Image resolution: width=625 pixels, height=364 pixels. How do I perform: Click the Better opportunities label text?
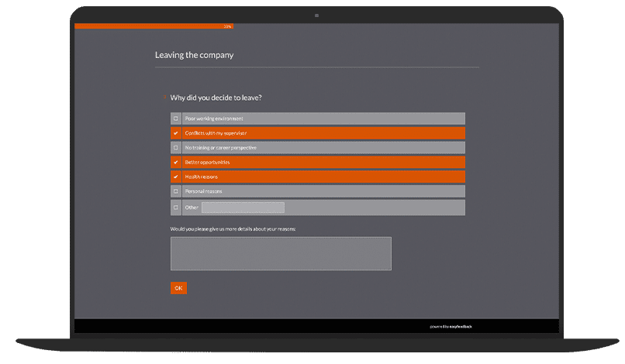click(x=207, y=163)
